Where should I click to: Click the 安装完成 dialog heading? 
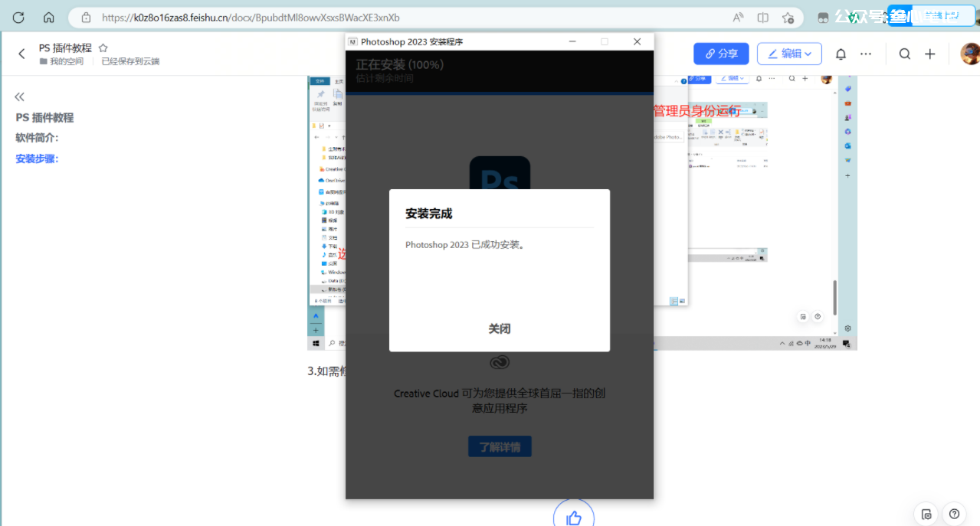[x=429, y=214]
